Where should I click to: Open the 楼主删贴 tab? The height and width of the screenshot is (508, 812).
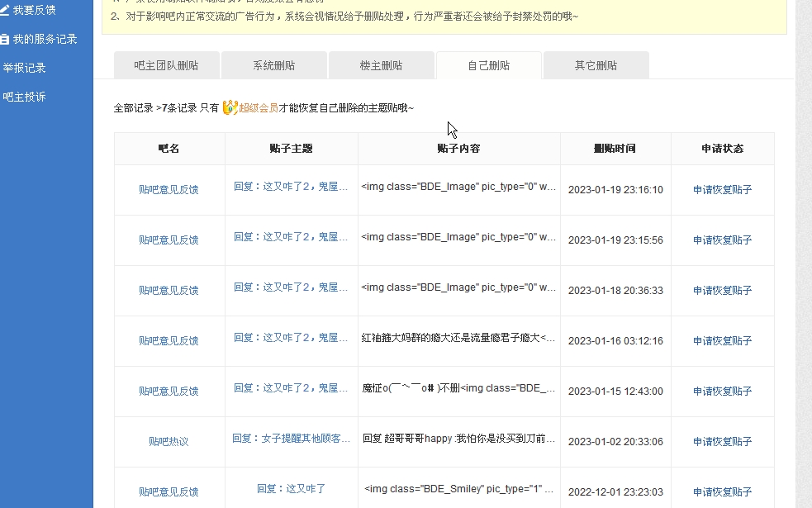[x=381, y=65]
